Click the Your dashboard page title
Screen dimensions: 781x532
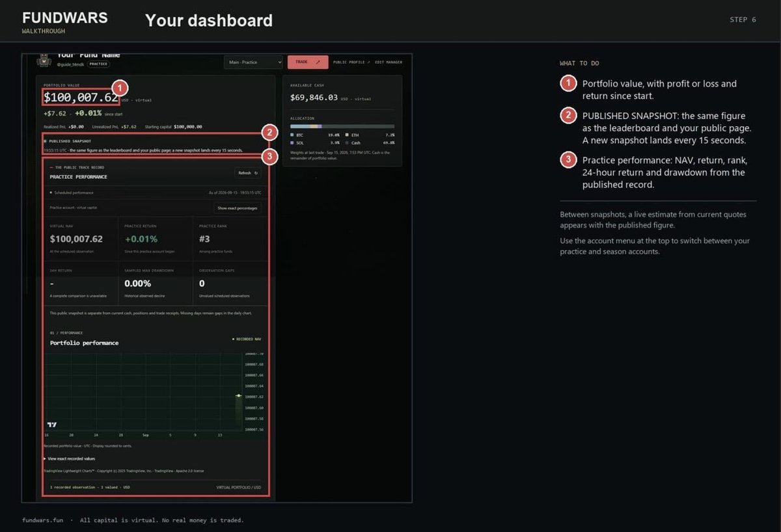click(x=209, y=21)
